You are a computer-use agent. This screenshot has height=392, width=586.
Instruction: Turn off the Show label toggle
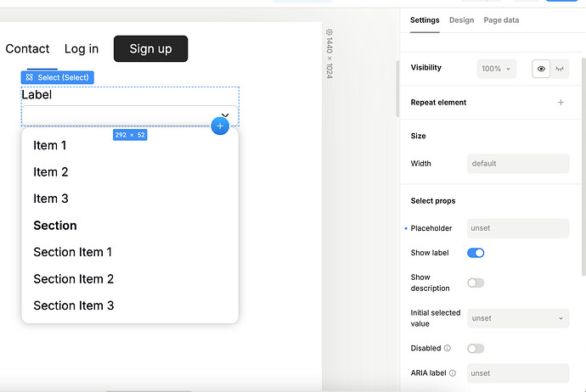coord(476,253)
